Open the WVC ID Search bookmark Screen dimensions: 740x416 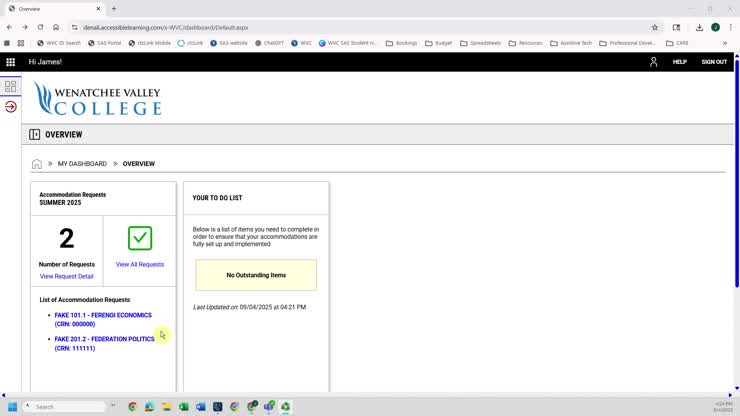point(59,43)
